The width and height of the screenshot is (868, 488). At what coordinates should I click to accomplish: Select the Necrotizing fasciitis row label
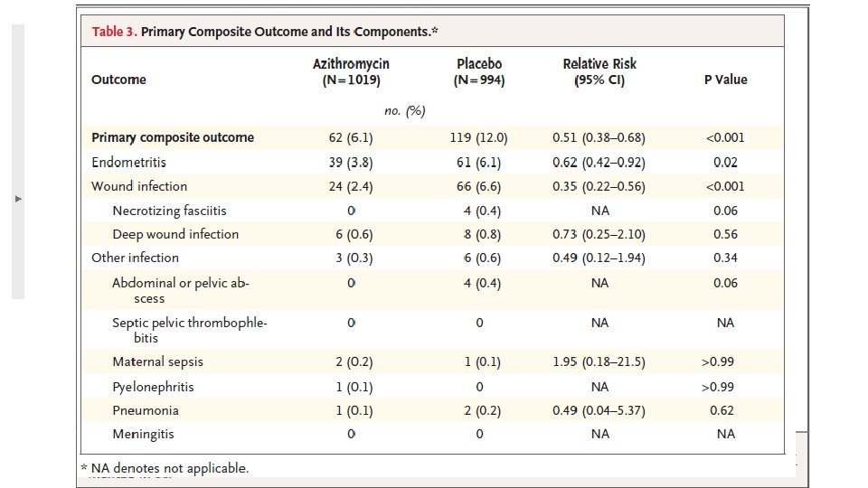(169, 211)
